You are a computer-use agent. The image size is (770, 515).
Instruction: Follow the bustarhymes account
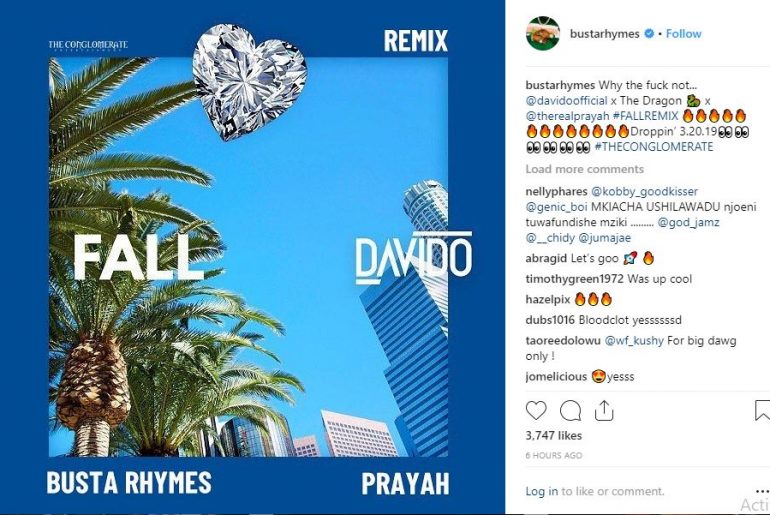pyautogui.click(x=684, y=33)
